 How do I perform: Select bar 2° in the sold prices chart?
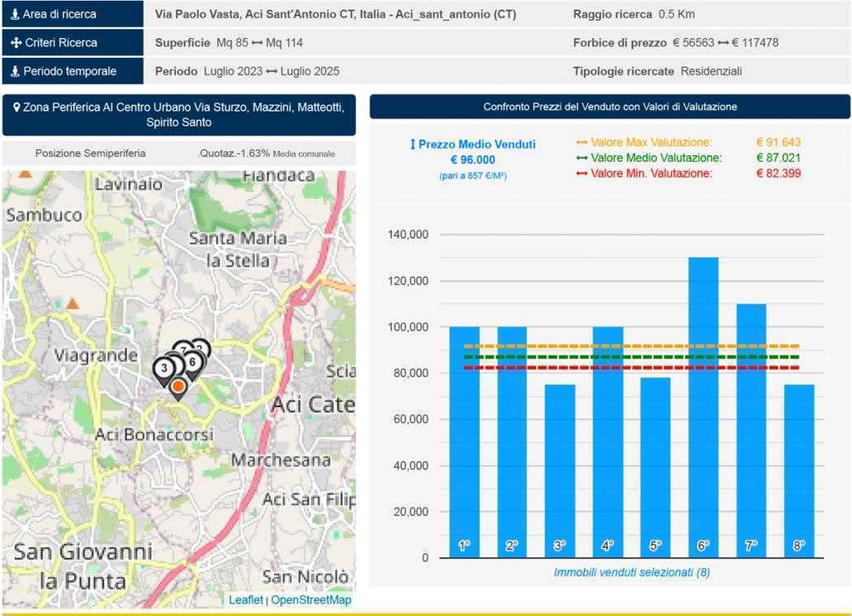512,442
